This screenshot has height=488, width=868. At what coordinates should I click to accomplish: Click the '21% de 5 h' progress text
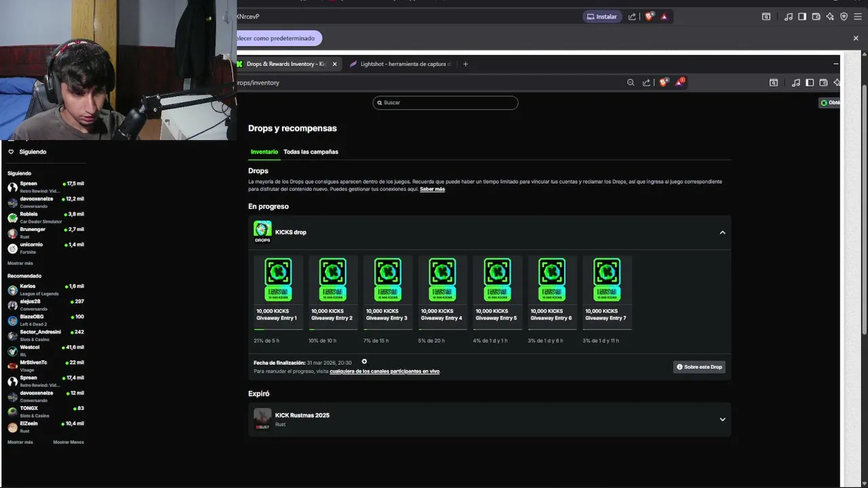[x=267, y=340]
